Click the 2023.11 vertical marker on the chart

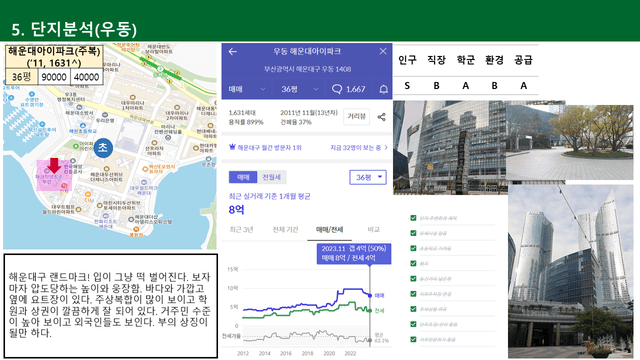click(370, 305)
